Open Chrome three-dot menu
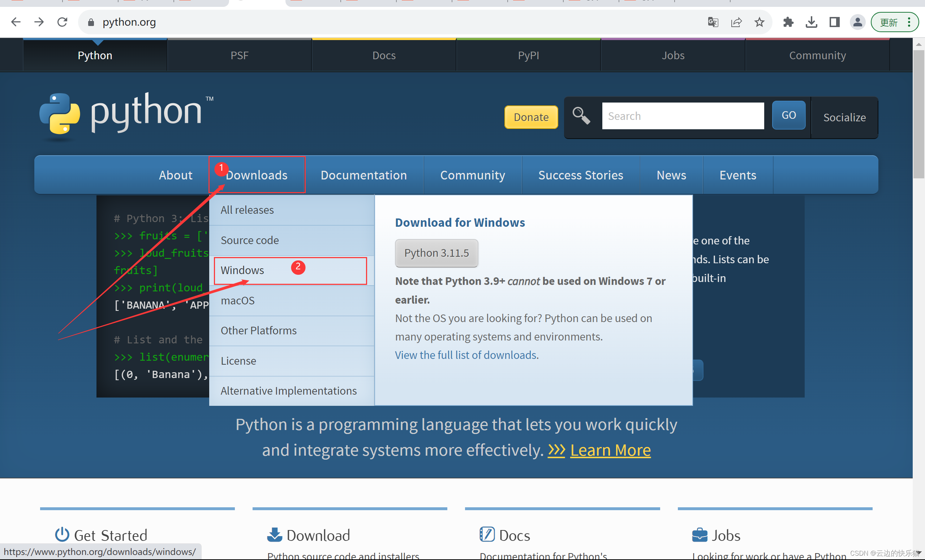Screen dimensions: 925x560 [909, 22]
